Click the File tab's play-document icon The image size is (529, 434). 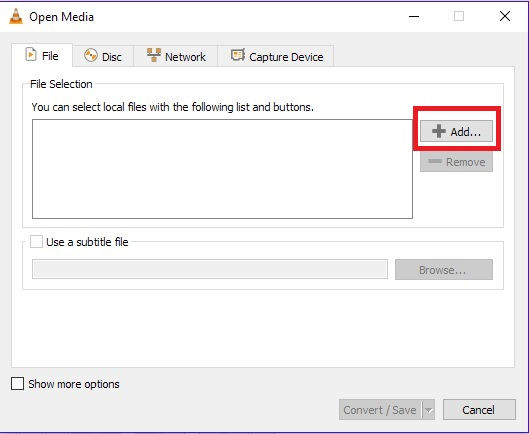(x=31, y=55)
